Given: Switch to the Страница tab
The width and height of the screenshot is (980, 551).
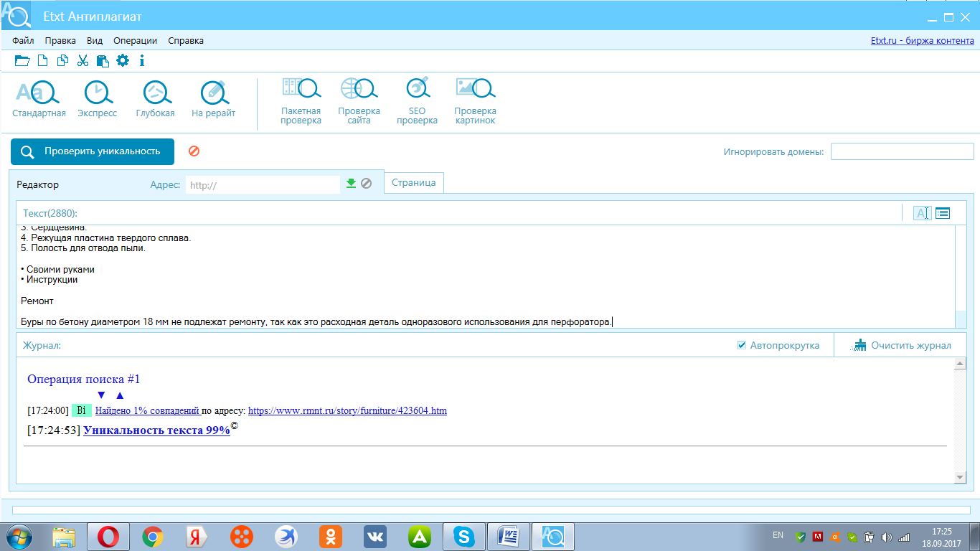Looking at the screenshot, I should pyautogui.click(x=414, y=183).
